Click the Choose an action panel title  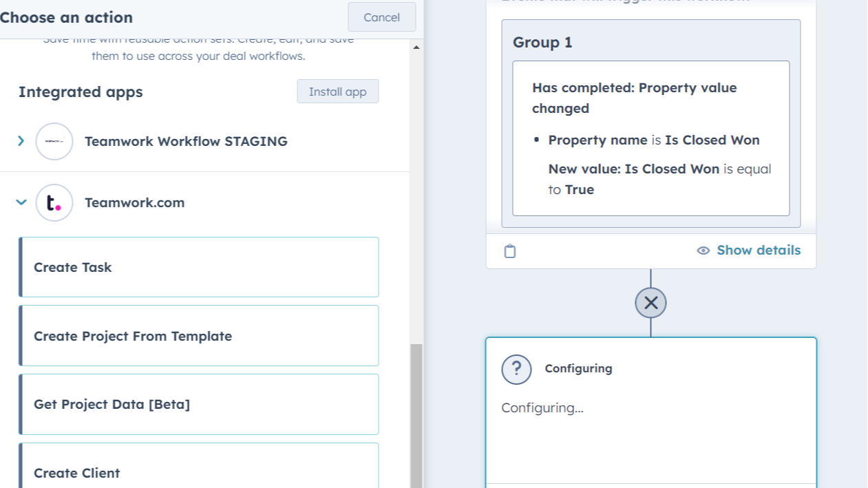click(x=67, y=17)
